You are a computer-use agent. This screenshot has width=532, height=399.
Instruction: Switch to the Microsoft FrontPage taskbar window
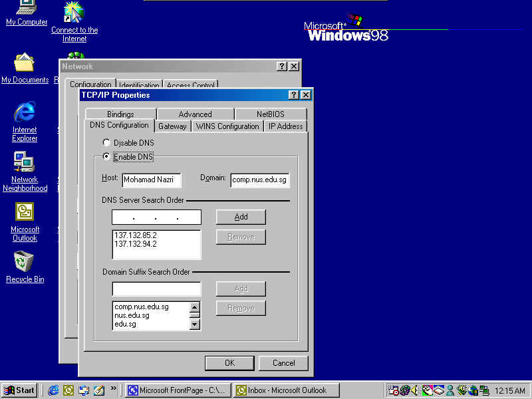click(x=178, y=390)
